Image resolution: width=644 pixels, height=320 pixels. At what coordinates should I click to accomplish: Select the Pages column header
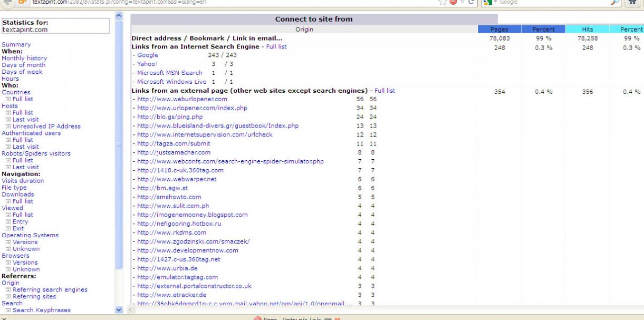coord(499,30)
